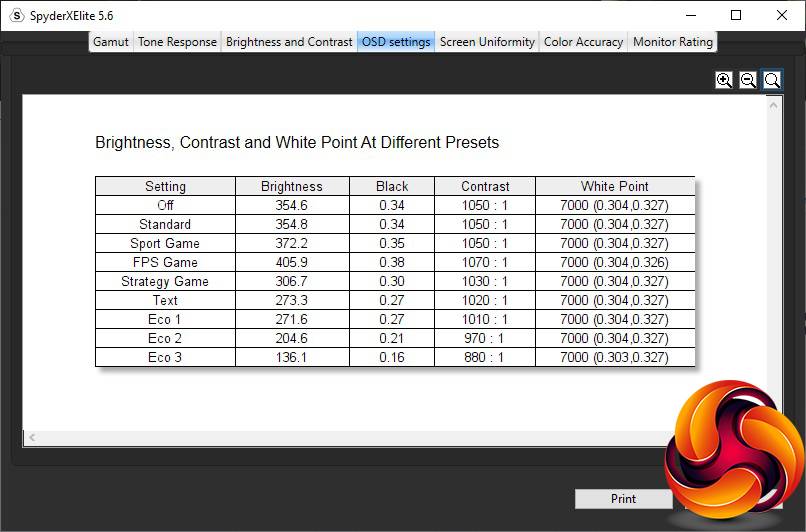806x532 pixels.
Task: Click brightness value 271.6
Action: [292, 319]
